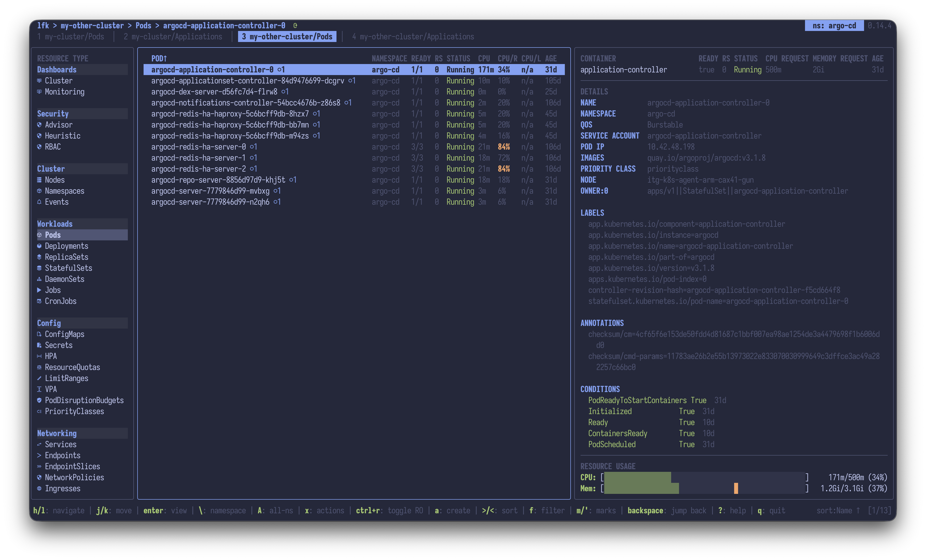
Task: Collapse the Dashboards section header
Action: click(x=82, y=70)
